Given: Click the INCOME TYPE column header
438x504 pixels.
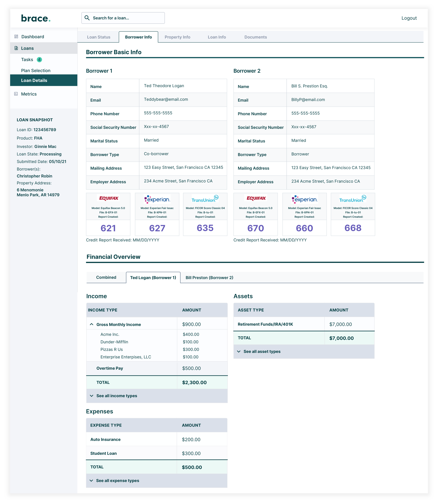Looking at the screenshot, I should pos(103,310).
